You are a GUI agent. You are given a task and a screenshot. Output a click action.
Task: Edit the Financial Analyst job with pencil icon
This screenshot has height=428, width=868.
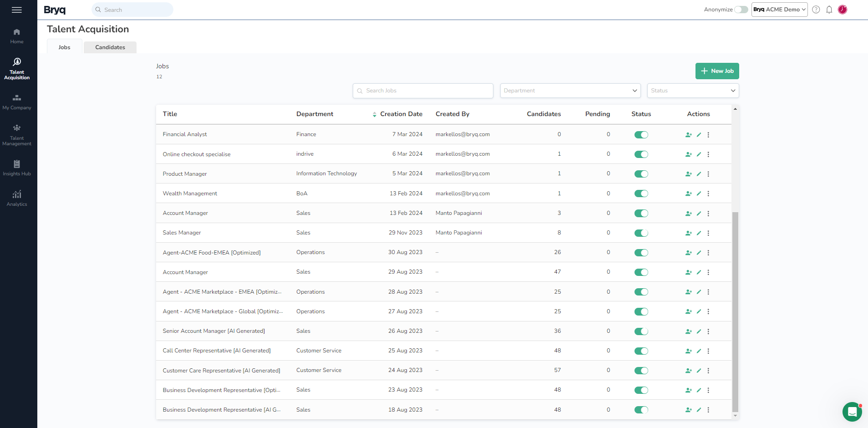[699, 135]
